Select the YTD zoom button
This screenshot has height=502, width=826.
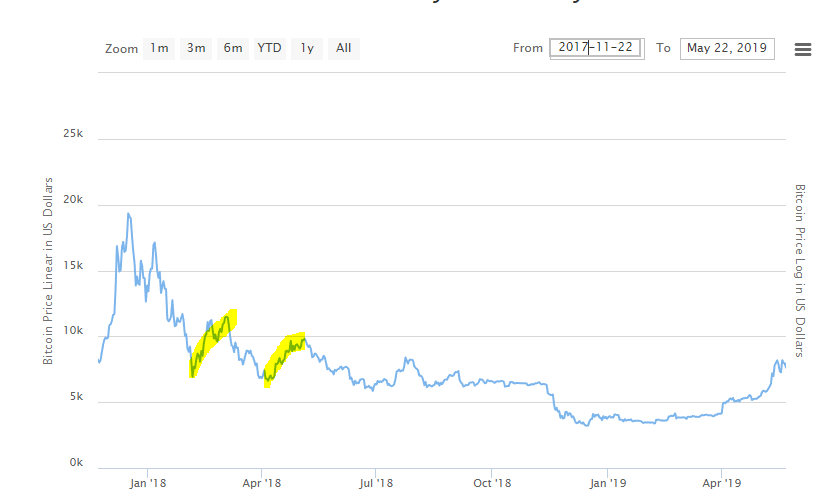tap(270, 48)
